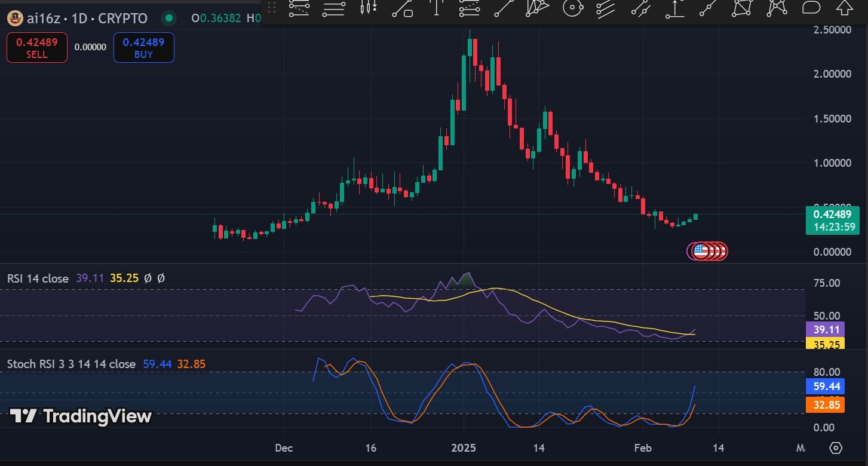Select the vertical arrow line tool
This screenshot has height=466, width=868.
coord(436,8)
